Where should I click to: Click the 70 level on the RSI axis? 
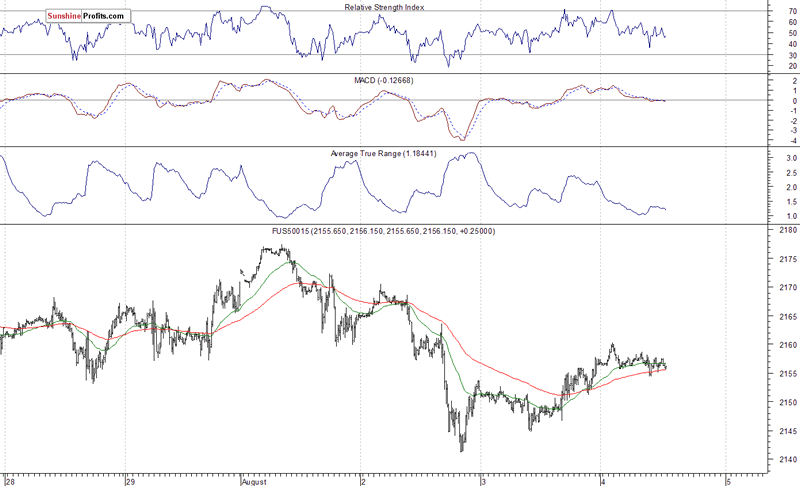(x=765, y=12)
